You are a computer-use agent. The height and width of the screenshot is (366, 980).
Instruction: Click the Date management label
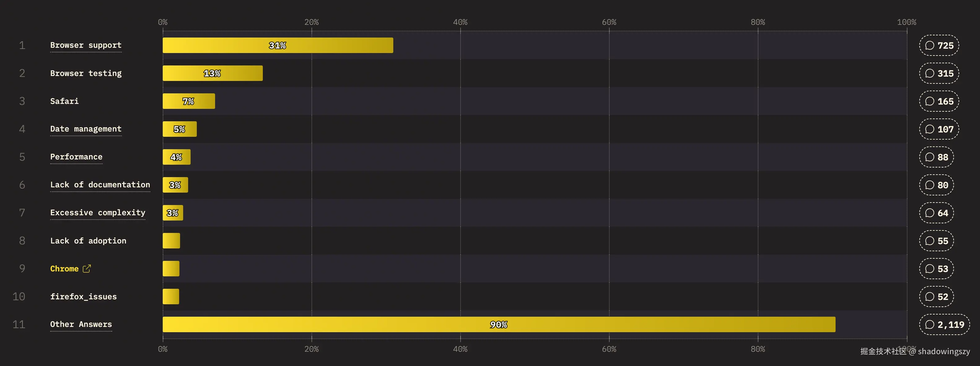[x=86, y=129]
